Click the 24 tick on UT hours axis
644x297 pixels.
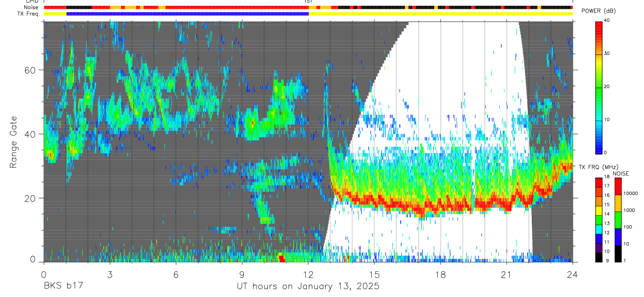click(x=573, y=274)
